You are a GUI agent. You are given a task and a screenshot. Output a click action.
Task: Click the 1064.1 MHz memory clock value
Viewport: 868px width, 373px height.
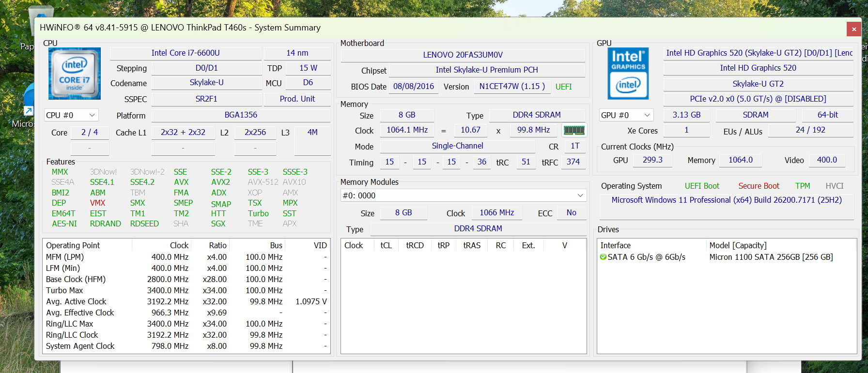click(x=407, y=130)
